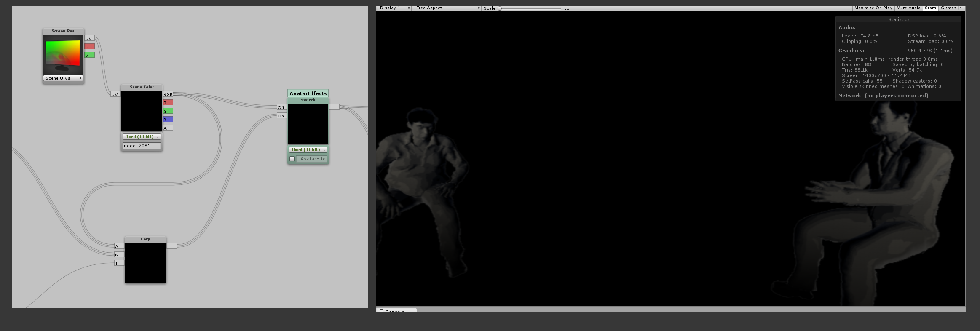Viewport: 980px width, 331px height.
Task: Click the Tris: 88.1k statistic
Action: pos(854,70)
